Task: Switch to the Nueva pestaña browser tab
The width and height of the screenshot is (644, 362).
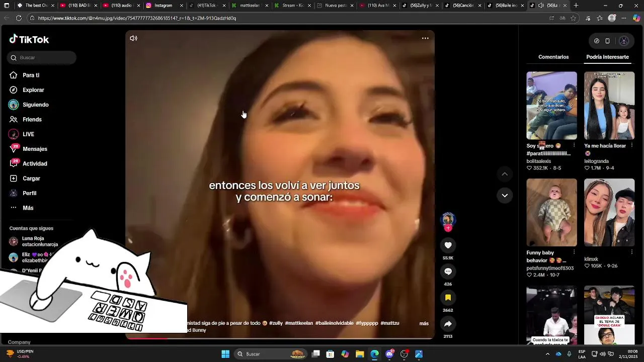Action: 335,6
